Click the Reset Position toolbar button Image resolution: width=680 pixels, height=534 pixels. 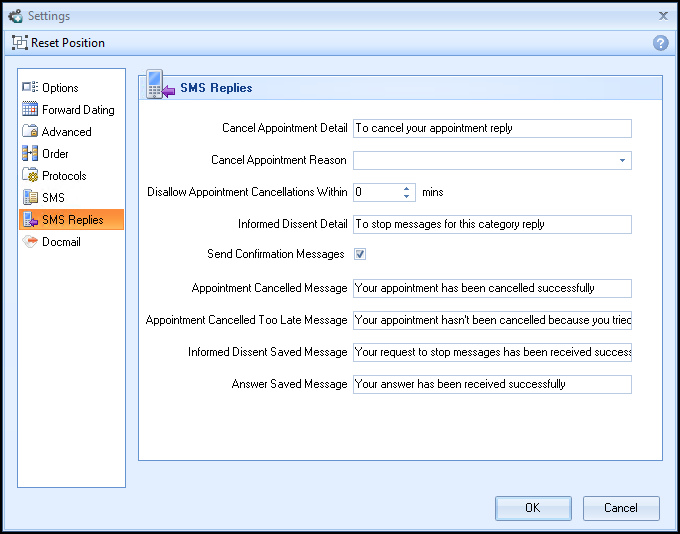(x=58, y=43)
